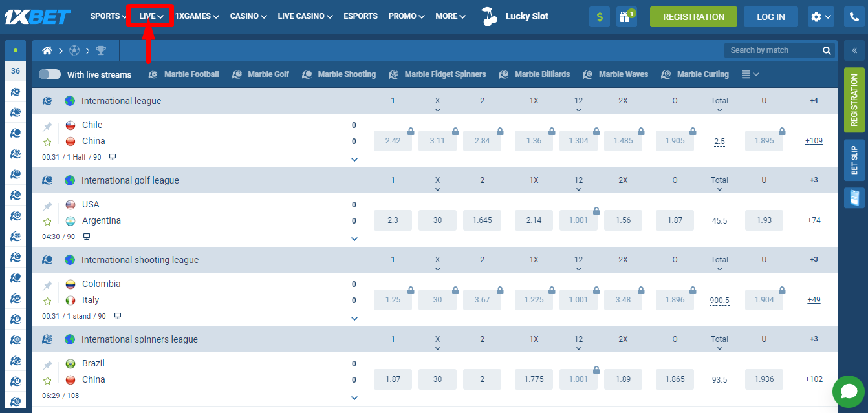Open Total market dropdown in International league
The width and height of the screenshot is (868, 413).
point(719,103)
